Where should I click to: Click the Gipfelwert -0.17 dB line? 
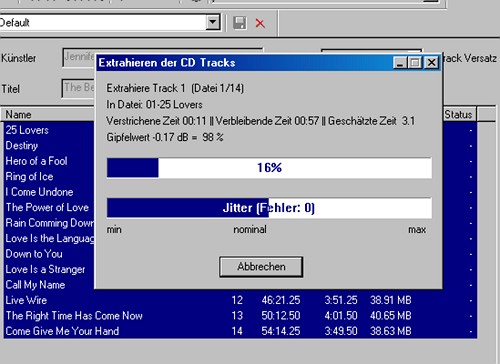click(x=165, y=137)
